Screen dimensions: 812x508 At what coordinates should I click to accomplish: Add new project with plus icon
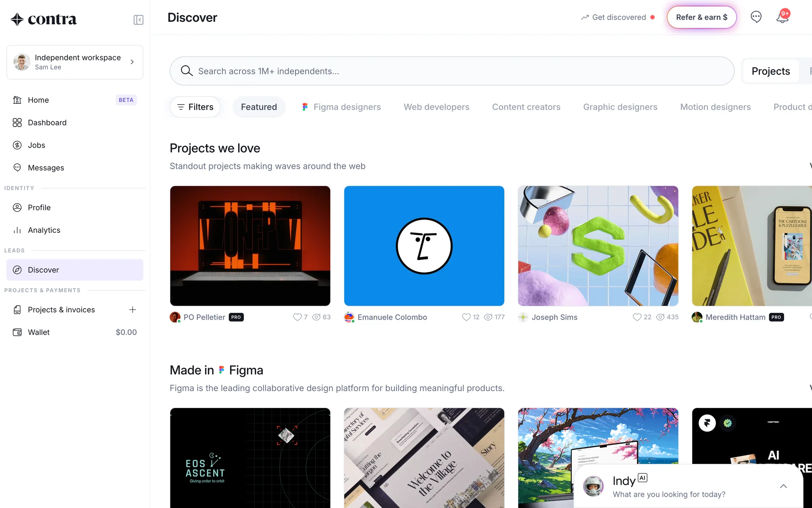pyautogui.click(x=132, y=310)
